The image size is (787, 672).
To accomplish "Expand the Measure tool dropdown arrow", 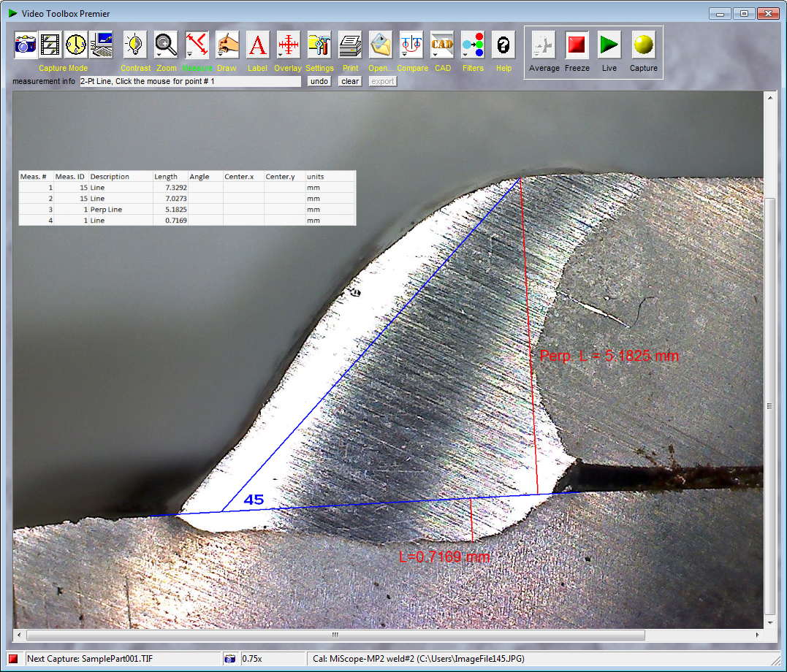I will [x=189, y=55].
